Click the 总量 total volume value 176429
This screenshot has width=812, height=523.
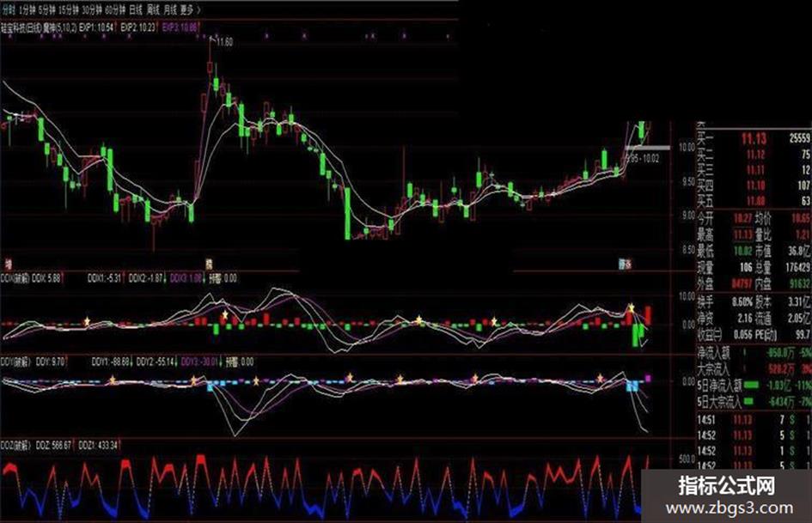pyautogui.click(x=797, y=268)
